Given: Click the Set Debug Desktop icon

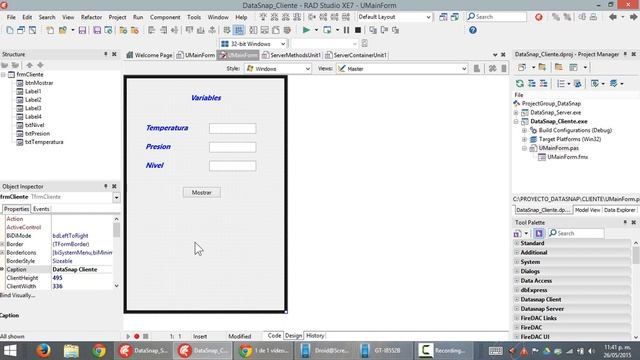Looking at the screenshot, I should tap(455, 17).
